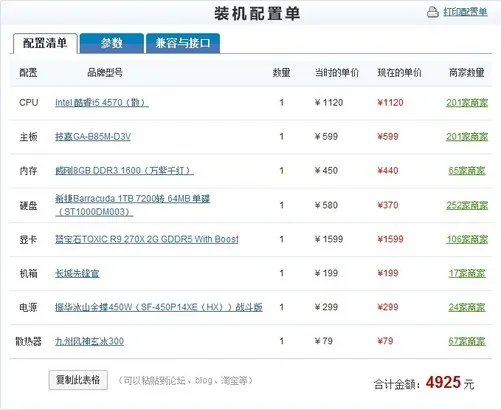View the 24家商家 merchants link
Screen dimensions: 501x410
[467, 307]
